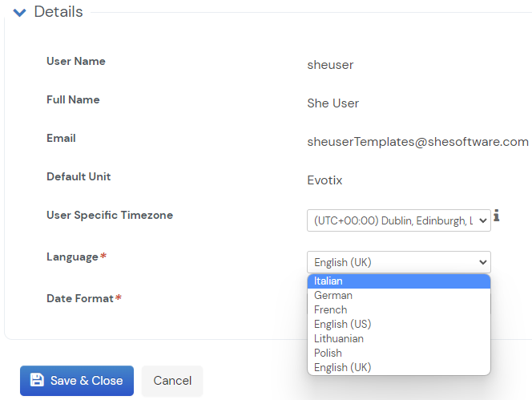Collapse the Details section chevron
The width and height of the screenshot is (532, 400).
point(20,13)
